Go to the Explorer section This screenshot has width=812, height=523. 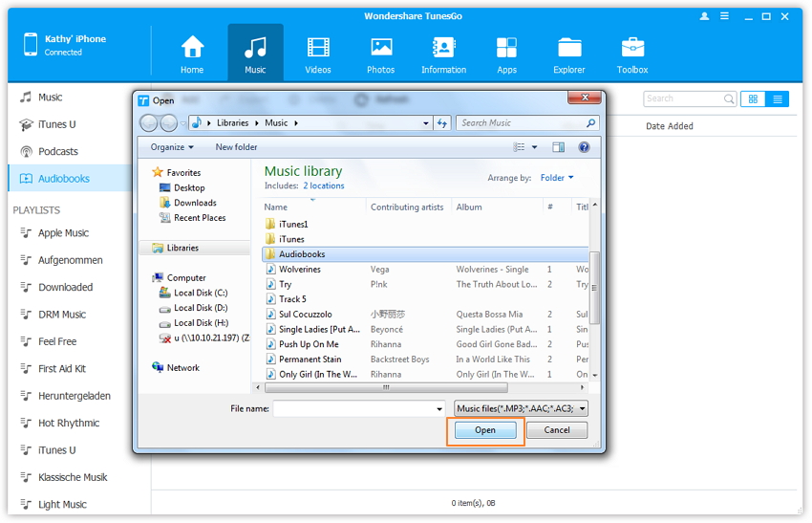point(569,50)
